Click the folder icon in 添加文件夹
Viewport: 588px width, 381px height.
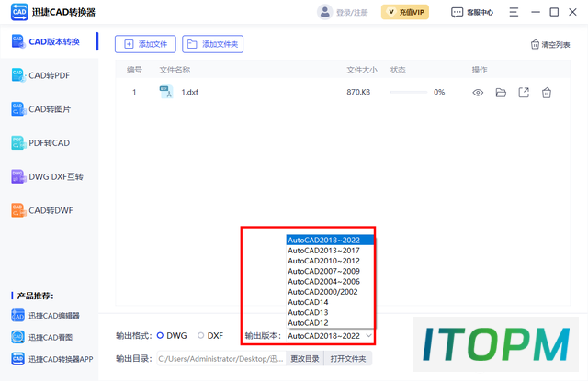point(192,44)
